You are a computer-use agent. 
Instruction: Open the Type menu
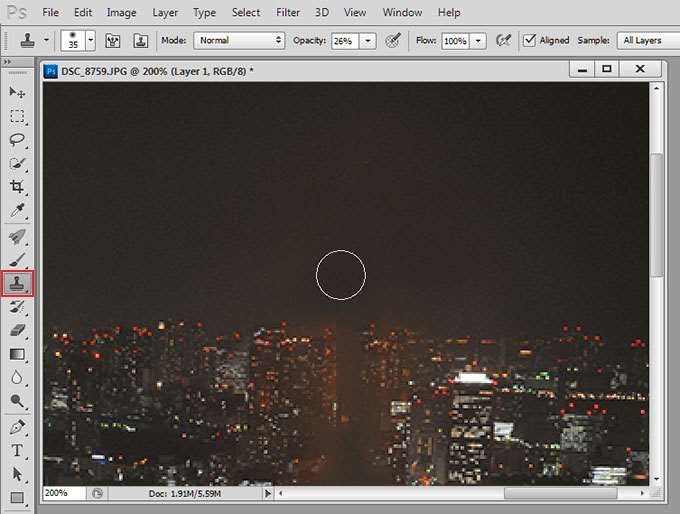204,13
